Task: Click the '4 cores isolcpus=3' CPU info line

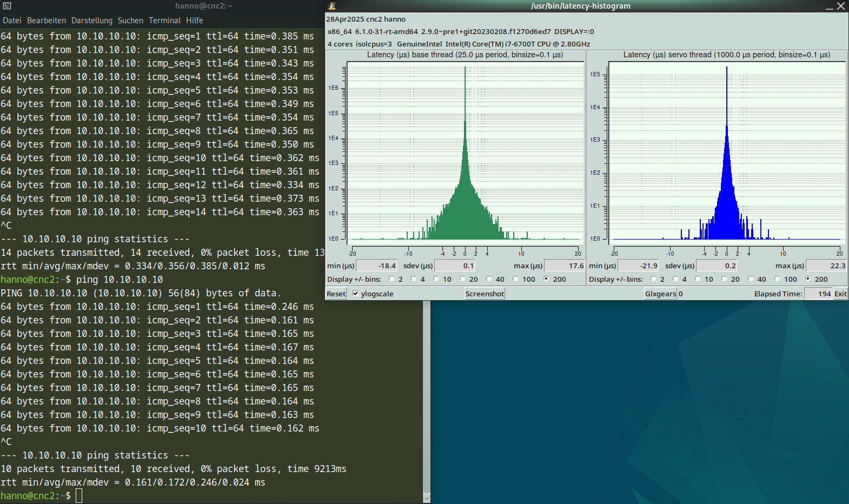Action: [459, 44]
